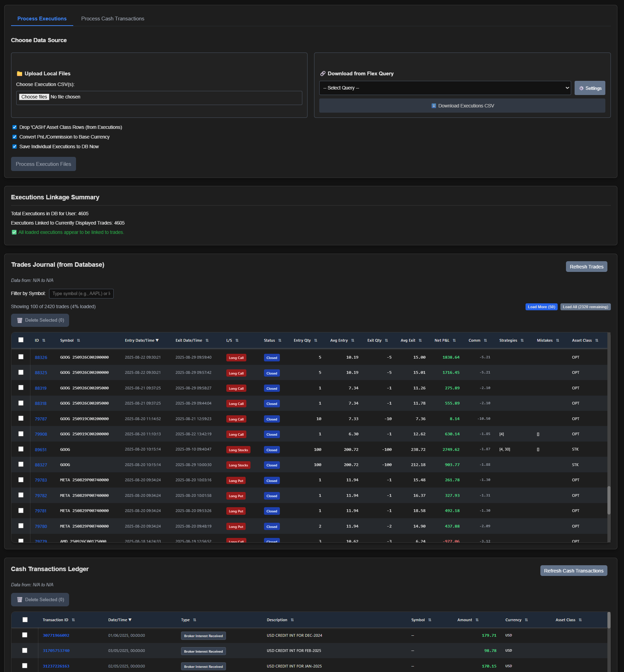
Task: Sort trades by the ID column sort icon
Action: 44,341
